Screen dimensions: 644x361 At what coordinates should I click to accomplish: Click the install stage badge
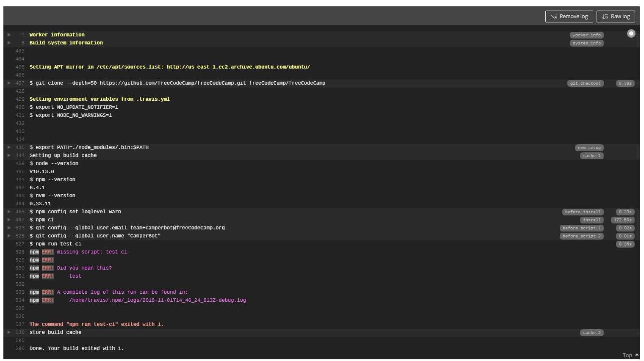point(591,220)
